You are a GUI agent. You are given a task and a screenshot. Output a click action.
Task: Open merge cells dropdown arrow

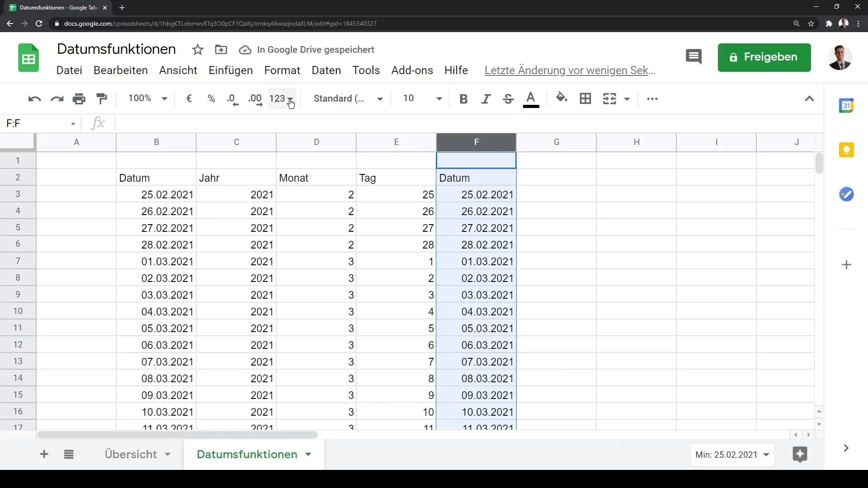tap(627, 99)
